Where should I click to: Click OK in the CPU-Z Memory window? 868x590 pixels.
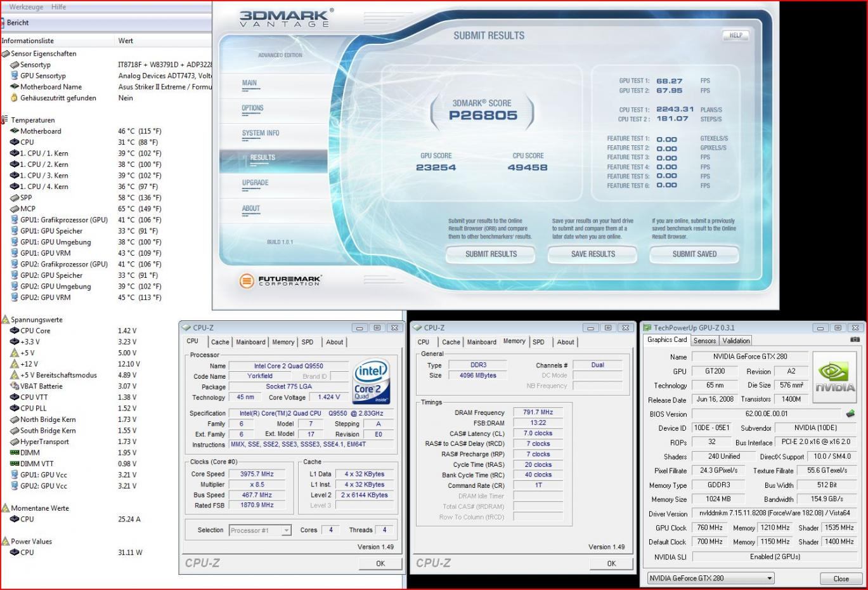coord(611,563)
